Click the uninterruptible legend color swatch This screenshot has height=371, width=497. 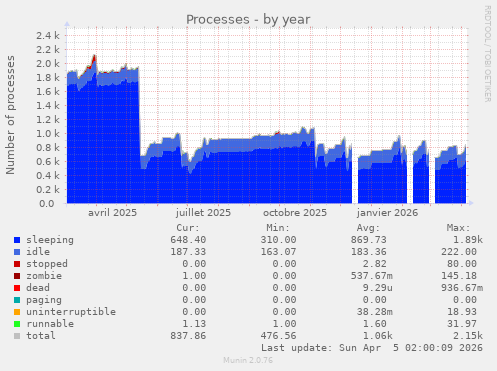17,312
